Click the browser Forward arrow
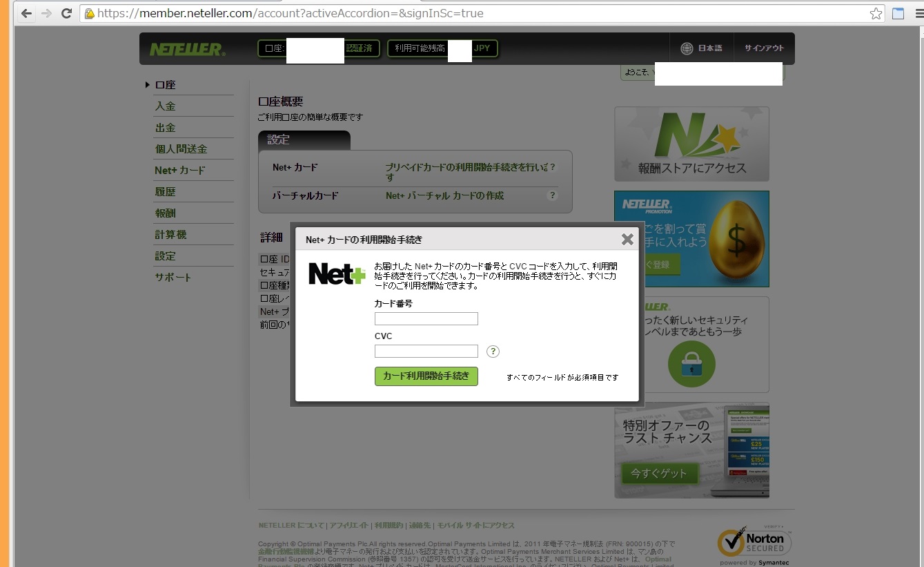This screenshot has height=567, width=924. coord(46,13)
